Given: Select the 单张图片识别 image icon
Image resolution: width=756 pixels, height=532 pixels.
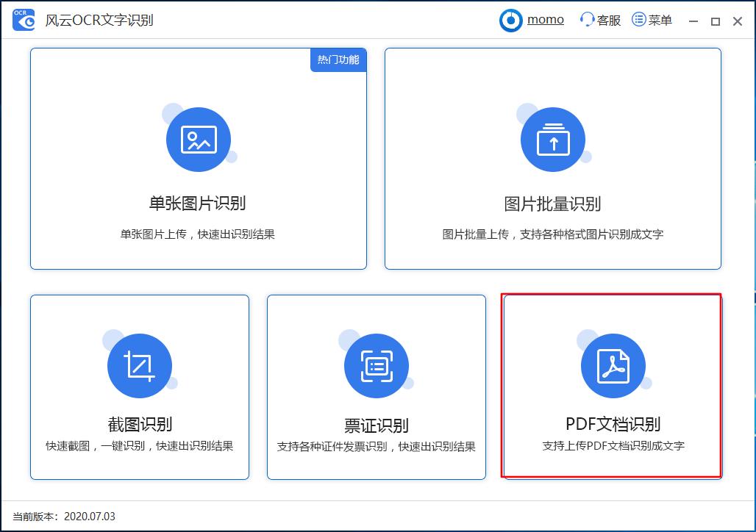Looking at the screenshot, I should (x=199, y=140).
